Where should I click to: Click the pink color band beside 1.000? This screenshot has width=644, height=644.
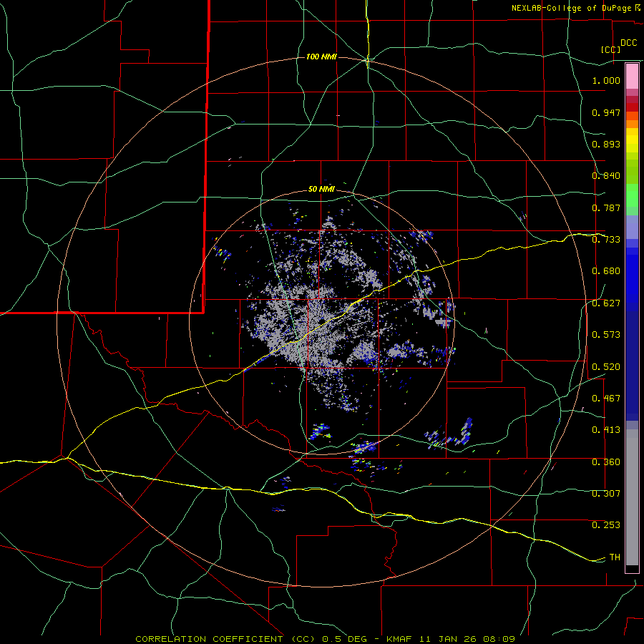click(632, 77)
